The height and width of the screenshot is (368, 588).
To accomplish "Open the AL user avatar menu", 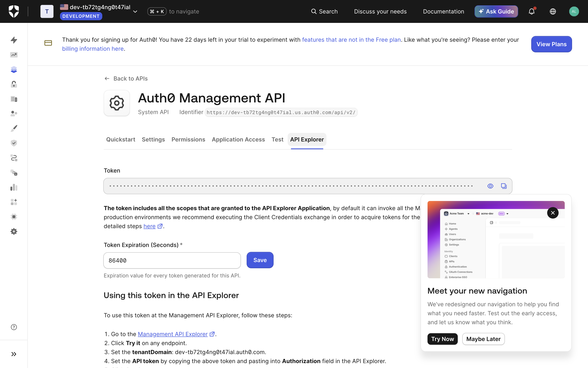I will point(574,11).
